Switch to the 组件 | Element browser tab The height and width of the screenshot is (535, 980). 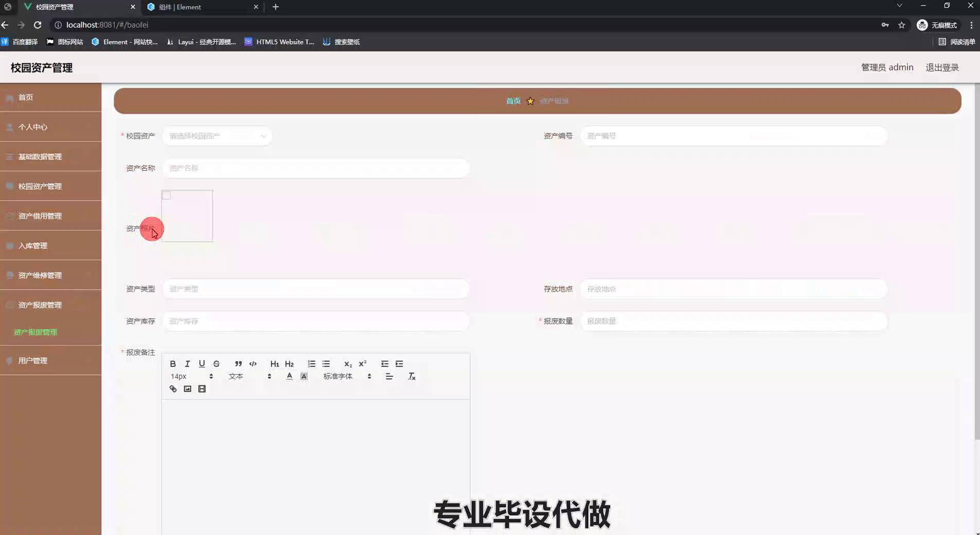click(x=201, y=7)
